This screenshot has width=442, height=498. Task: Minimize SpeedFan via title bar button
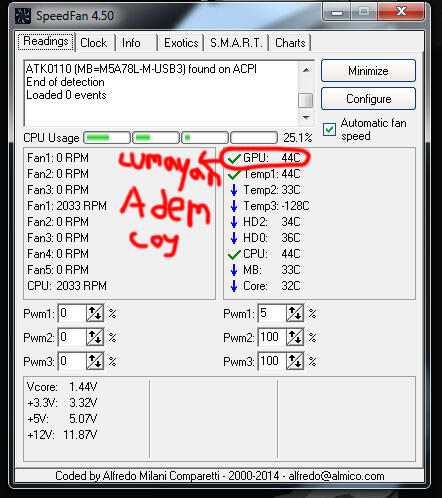coord(337,13)
